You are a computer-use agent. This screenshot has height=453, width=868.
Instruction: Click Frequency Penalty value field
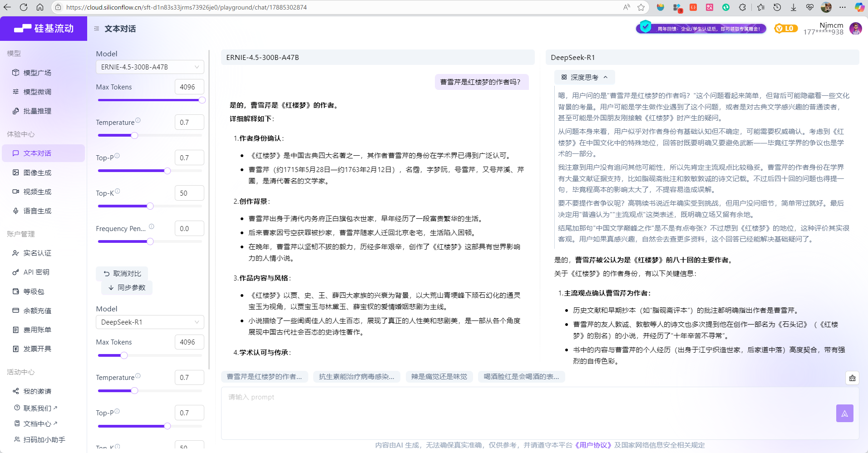(x=189, y=228)
